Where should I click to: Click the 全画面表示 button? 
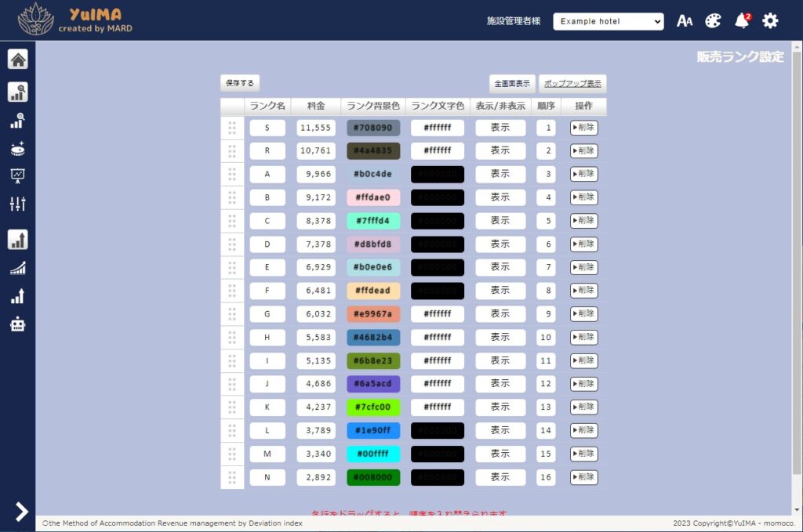(x=512, y=84)
